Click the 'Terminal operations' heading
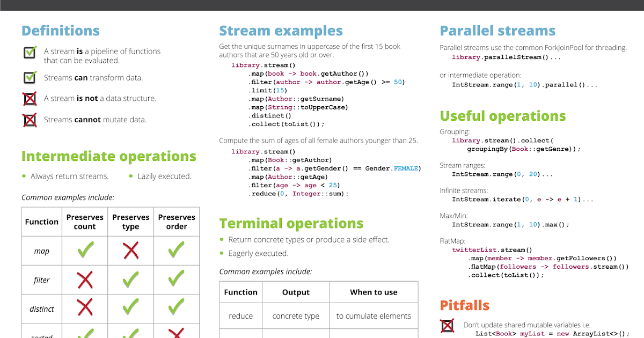This screenshot has height=338, width=644. pyautogui.click(x=291, y=224)
